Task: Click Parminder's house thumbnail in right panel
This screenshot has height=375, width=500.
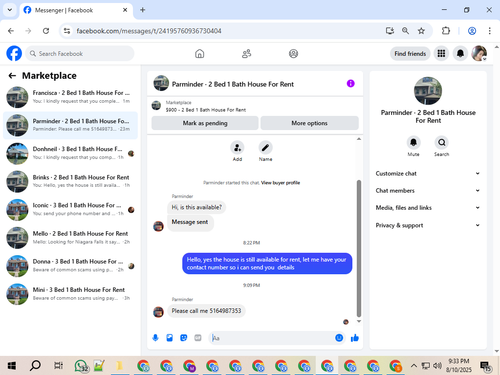Action: 428,91
